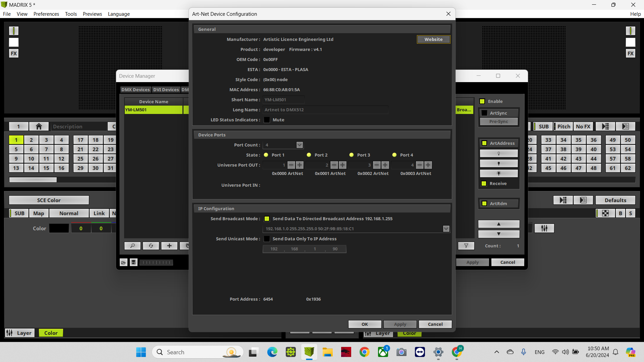Click the Short Name input field
The image size is (644, 362).
coord(283,100)
